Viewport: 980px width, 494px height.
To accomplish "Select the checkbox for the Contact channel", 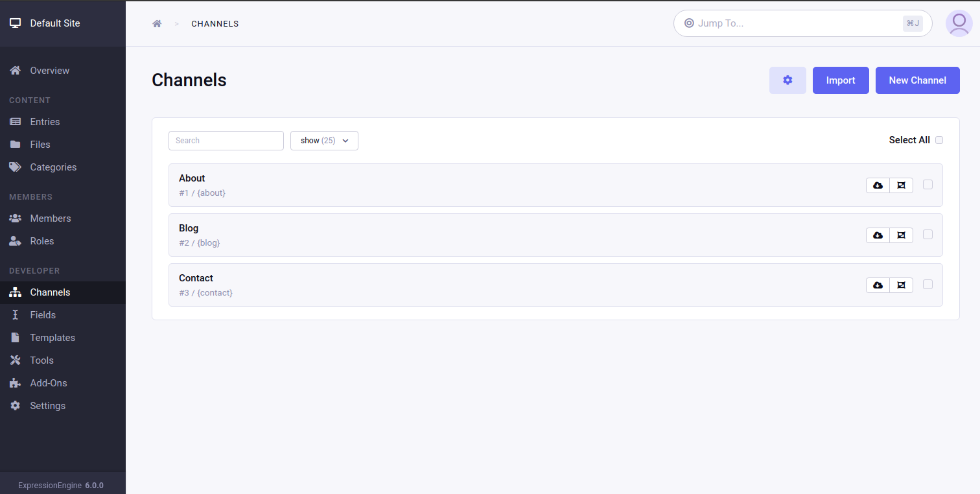I will [927, 284].
